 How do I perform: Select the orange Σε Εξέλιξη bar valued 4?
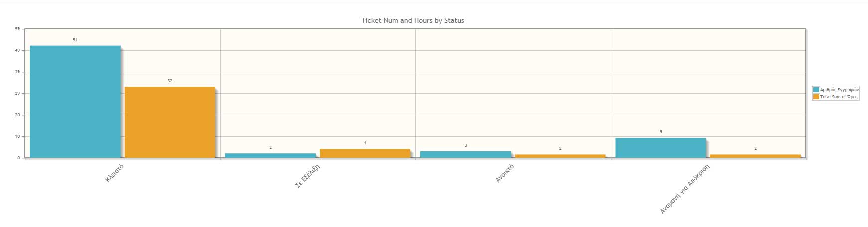(x=365, y=153)
